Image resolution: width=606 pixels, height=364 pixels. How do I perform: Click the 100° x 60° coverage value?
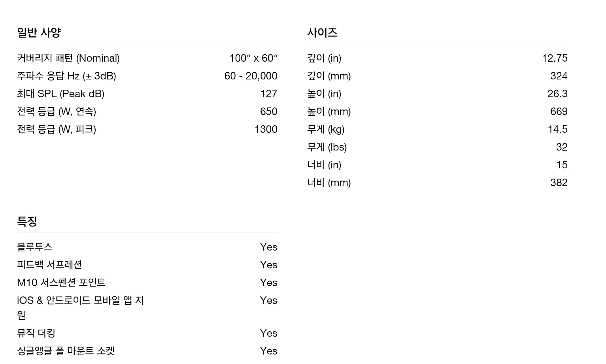(253, 58)
